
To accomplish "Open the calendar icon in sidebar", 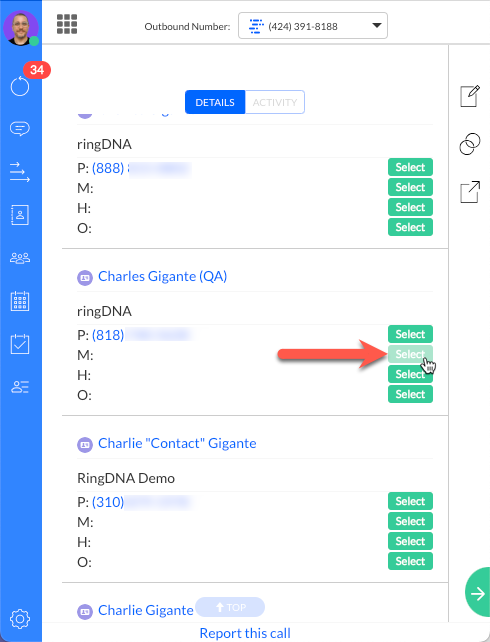I will coord(20,301).
